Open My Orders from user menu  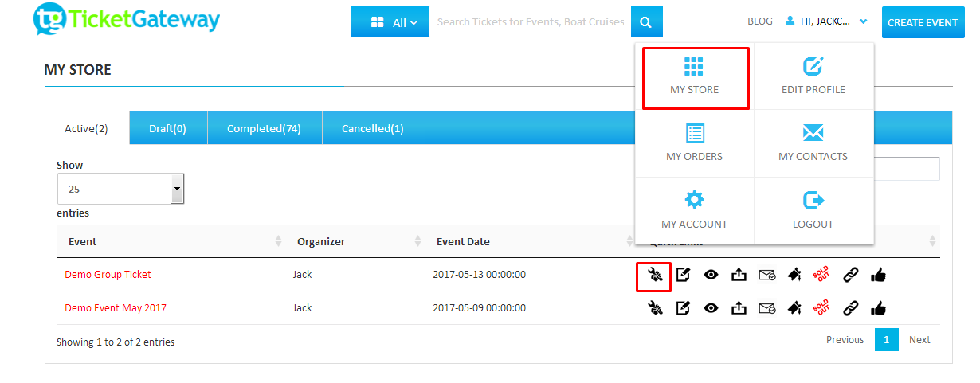pyautogui.click(x=694, y=143)
